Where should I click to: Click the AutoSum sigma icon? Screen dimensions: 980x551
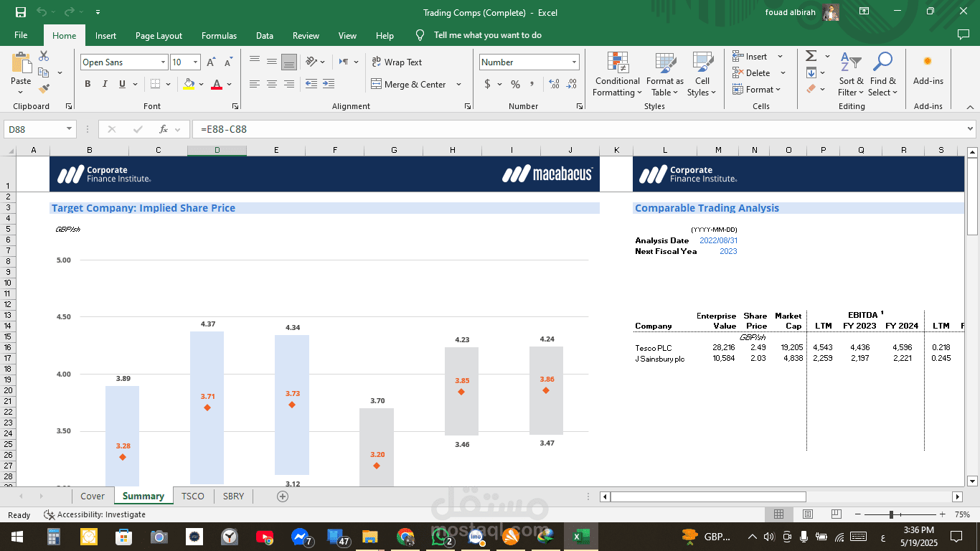(x=811, y=56)
